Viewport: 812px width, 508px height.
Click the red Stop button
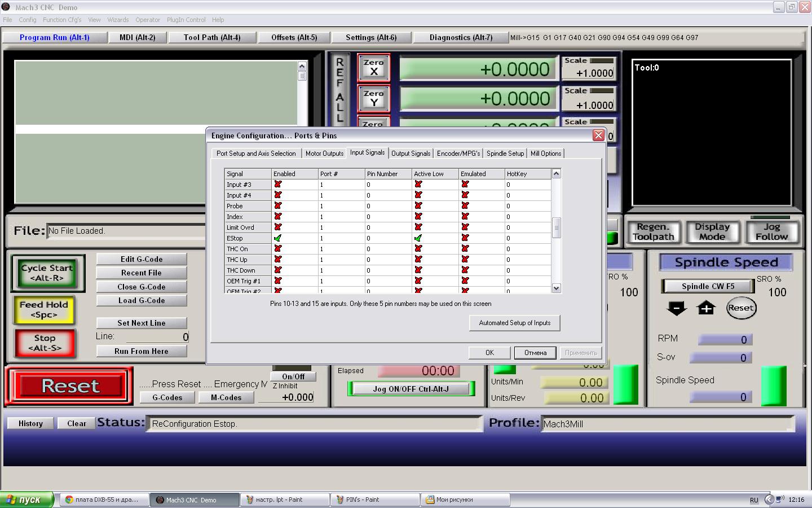pyautogui.click(x=45, y=343)
